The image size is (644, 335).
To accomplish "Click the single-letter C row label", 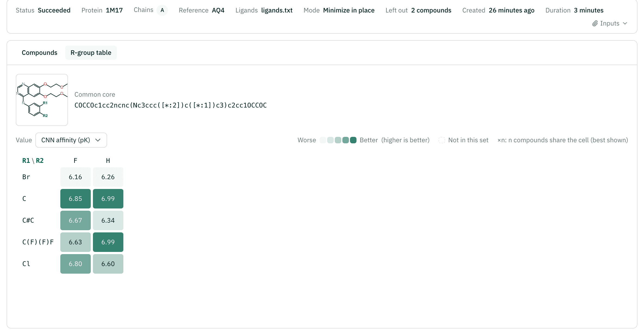I will [x=24, y=199].
